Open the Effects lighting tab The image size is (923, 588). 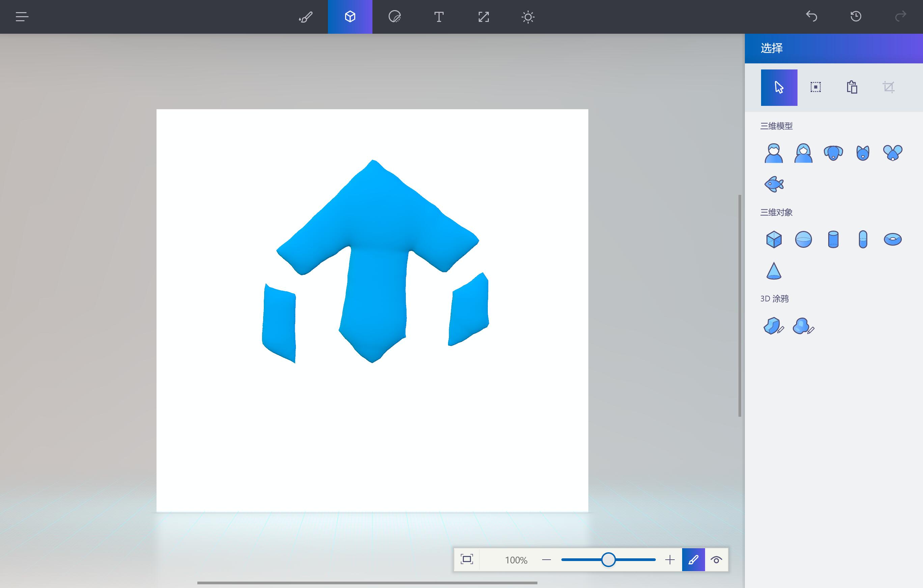pos(528,17)
